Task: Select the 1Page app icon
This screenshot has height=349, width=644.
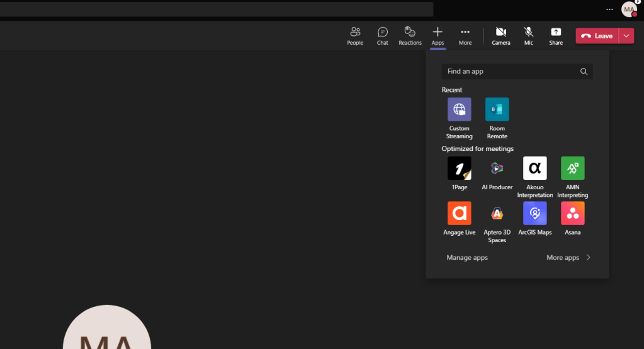Action: tap(459, 169)
